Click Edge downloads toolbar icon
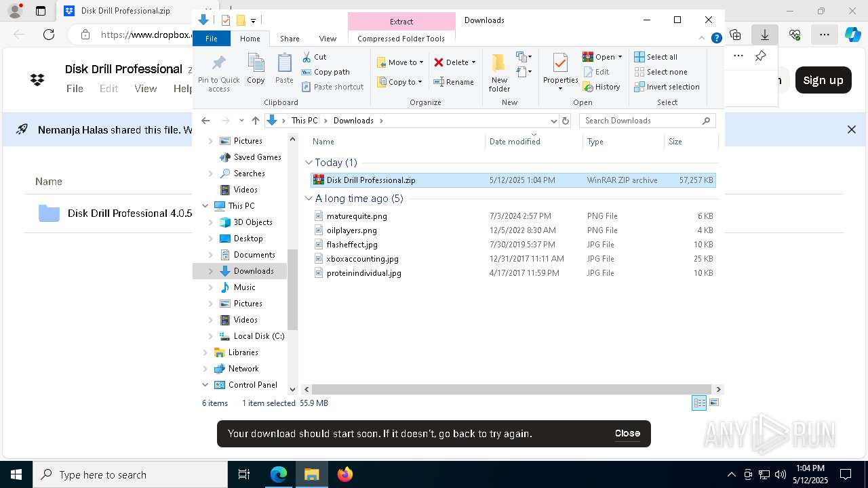Image resolution: width=868 pixels, height=488 pixels. [x=764, y=35]
